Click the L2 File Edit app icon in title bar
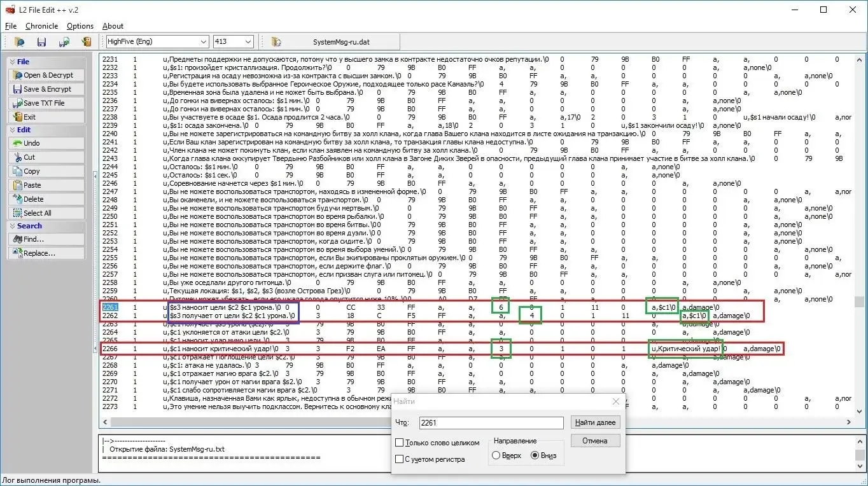 (10, 9)
